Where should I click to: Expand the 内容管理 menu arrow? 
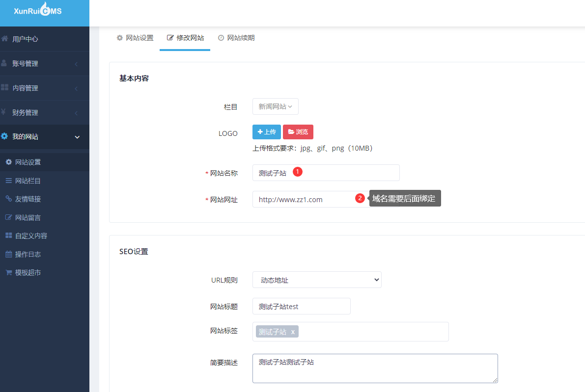click(x=77, y=88)
